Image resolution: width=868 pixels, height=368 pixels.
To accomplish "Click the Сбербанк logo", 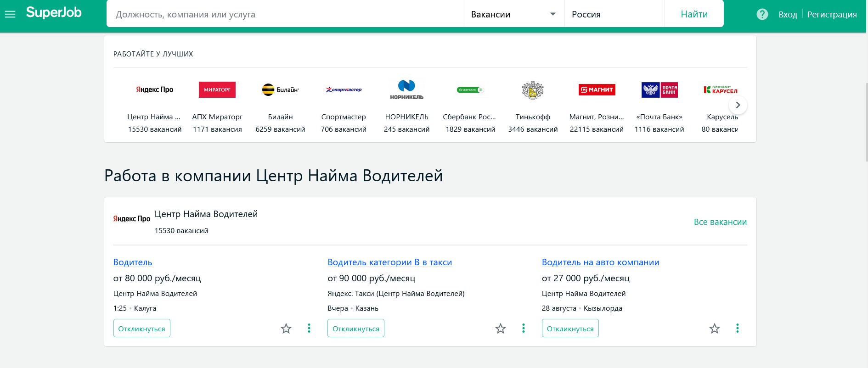I will pyautogui.click(x=470, y=89).
